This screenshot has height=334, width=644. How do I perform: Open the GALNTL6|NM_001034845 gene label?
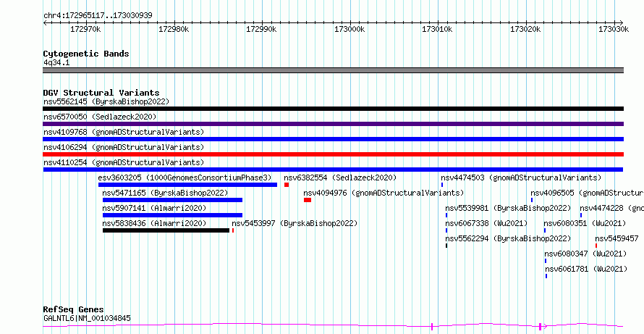(x=87, y=318)
